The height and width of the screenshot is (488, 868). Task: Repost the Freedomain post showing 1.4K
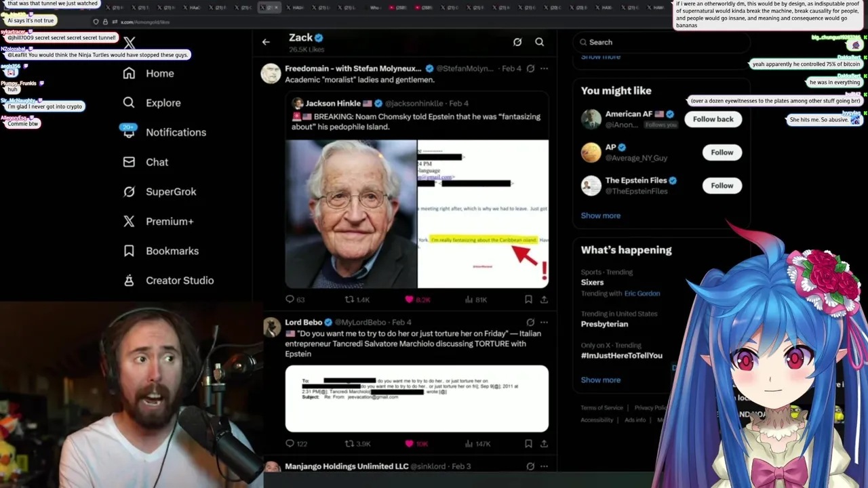[x=357, y=299]
